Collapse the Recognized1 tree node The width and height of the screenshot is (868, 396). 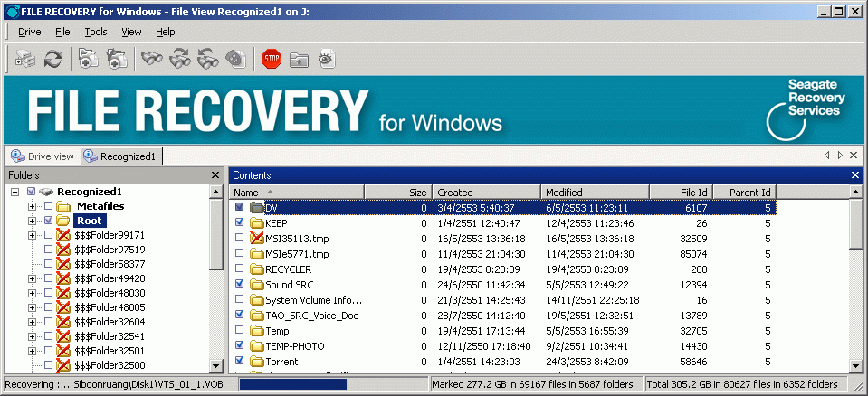point(15,192)
